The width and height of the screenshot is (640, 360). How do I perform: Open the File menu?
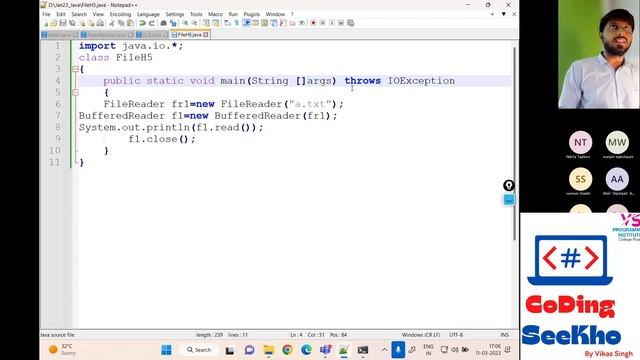point(46,14)
